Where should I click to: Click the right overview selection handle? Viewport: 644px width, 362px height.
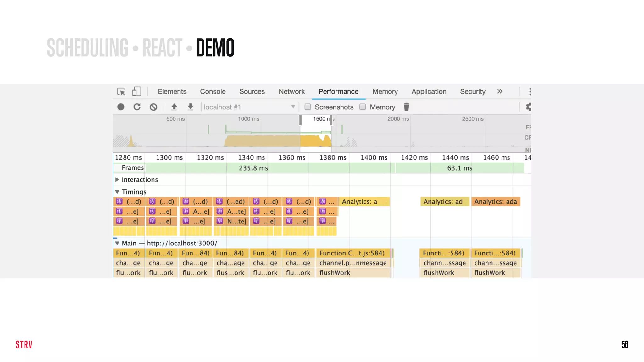pyautogui.click(x=331, y=120)
